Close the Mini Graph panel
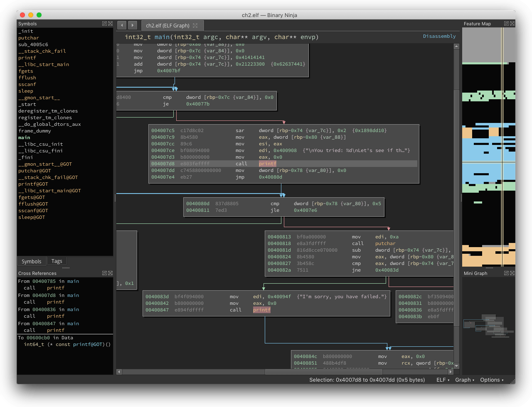The height and width of the screenshot is (407, 532). coord(512,273)
